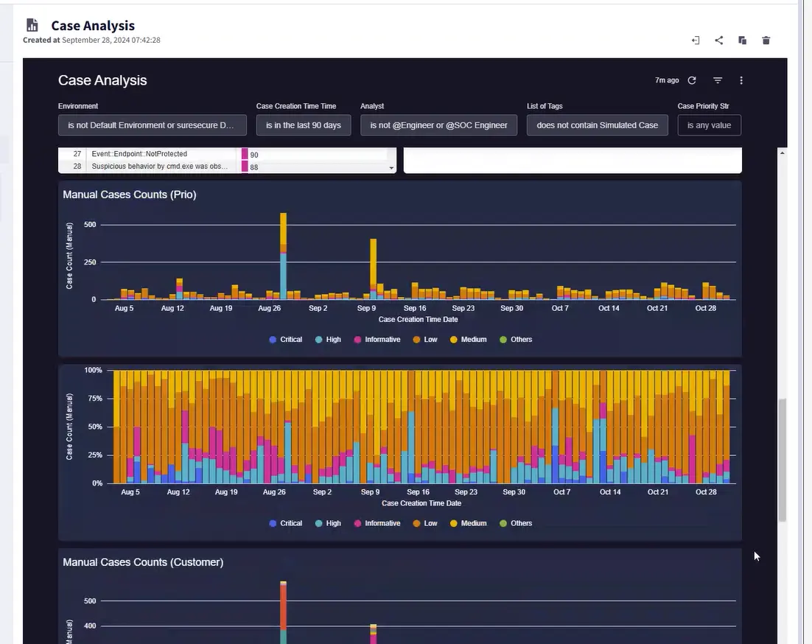The height and width of the screenshot is (644, 812).
Task: Open the three-dot dashboard actions menu
Action: click(741, 80)
